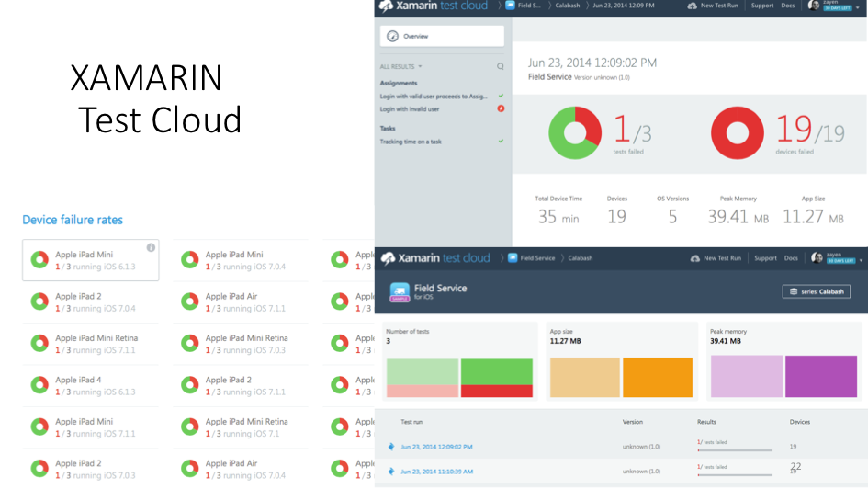
Task: Open the series: Calabash selector
Action: click(817, 291)
